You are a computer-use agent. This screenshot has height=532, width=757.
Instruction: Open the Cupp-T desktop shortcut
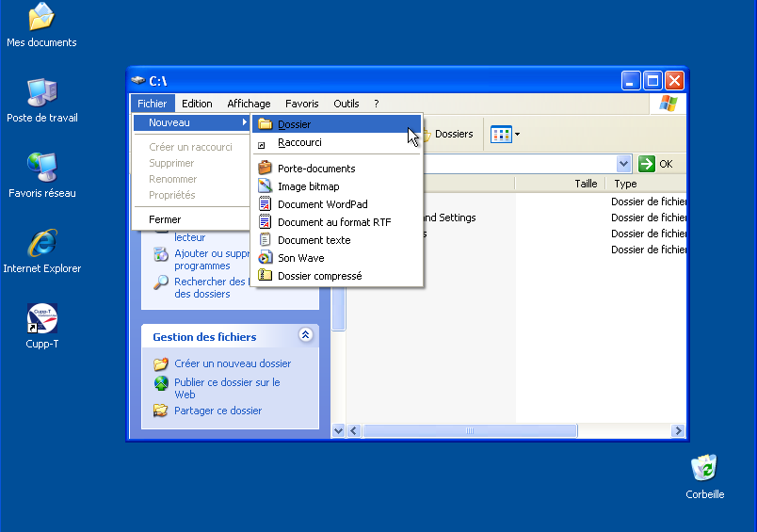click(41, 320)
